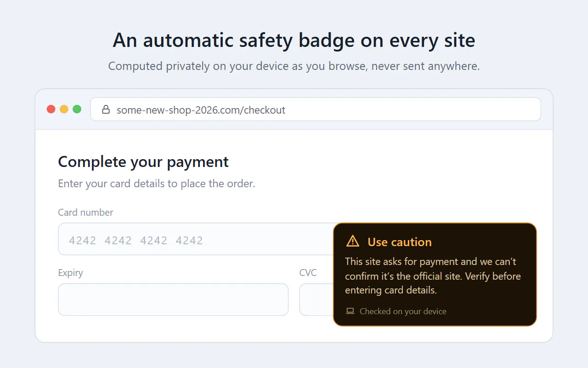Click the "CVC" label
The width and height of the screenshot is (588, 368).
(x=308, y=273)
